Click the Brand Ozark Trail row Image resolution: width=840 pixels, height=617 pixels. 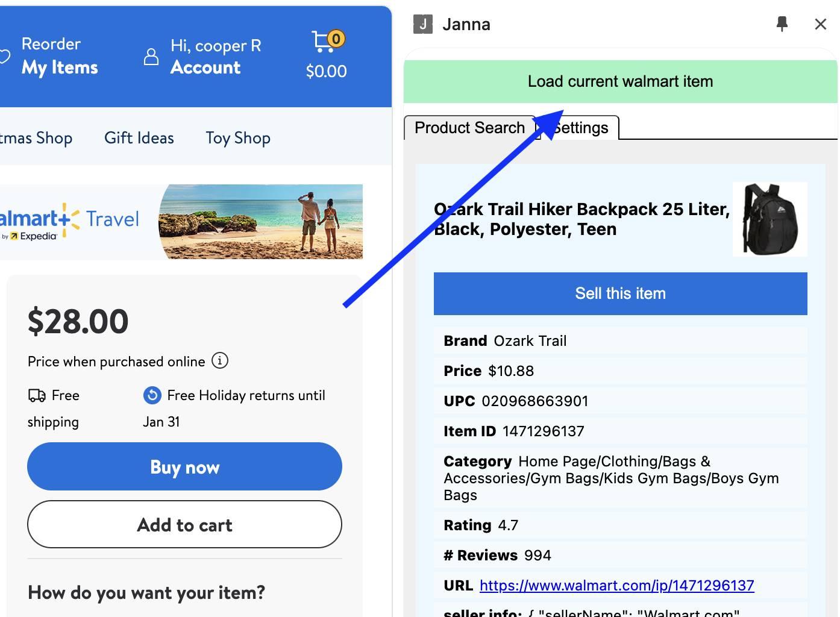[x=620, y=340]
